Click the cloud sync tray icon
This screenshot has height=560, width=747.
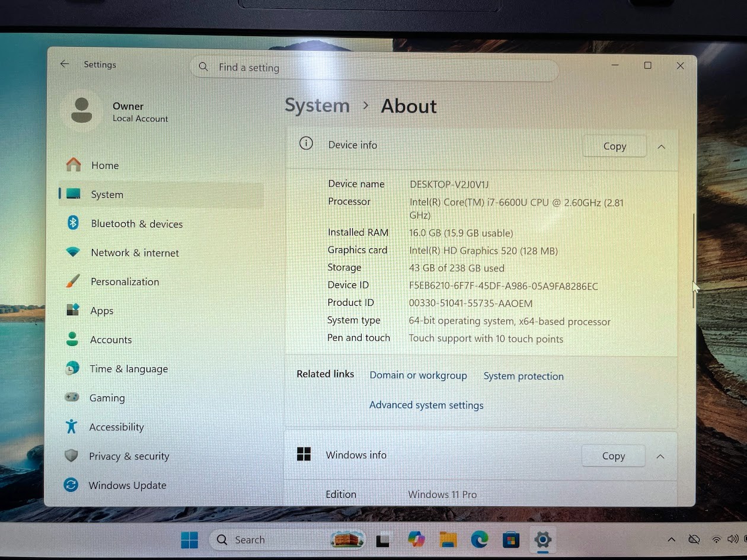694,539
